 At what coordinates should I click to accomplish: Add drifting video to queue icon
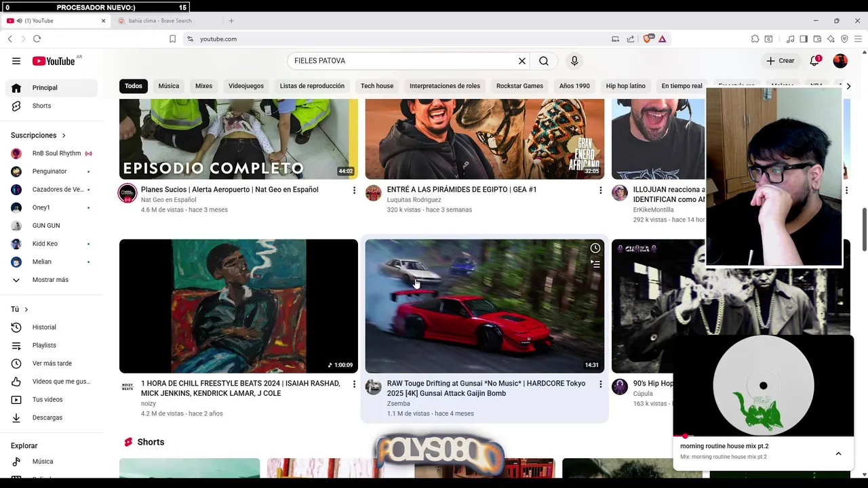point(595,264)
